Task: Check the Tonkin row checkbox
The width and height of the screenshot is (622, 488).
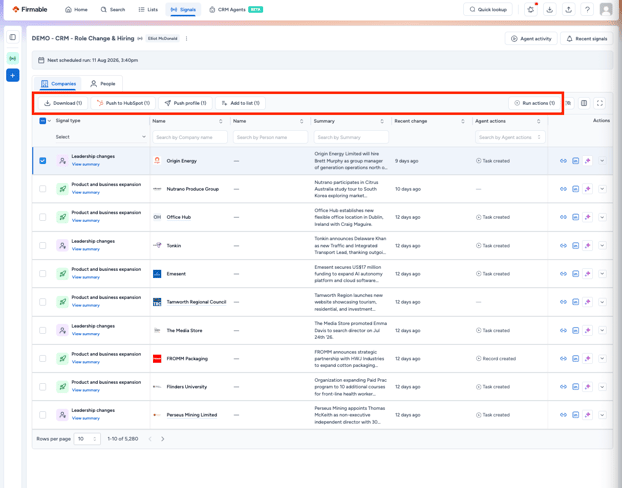Action: (42, 246)
